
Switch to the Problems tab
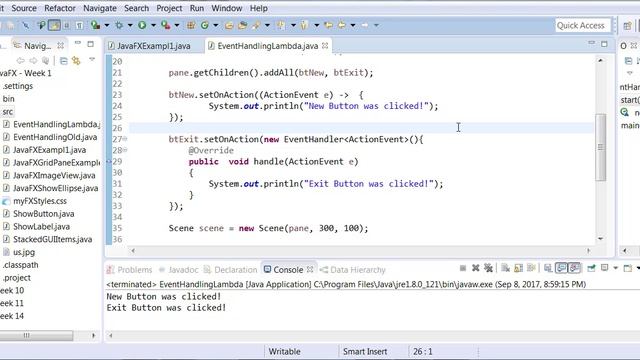129,270
